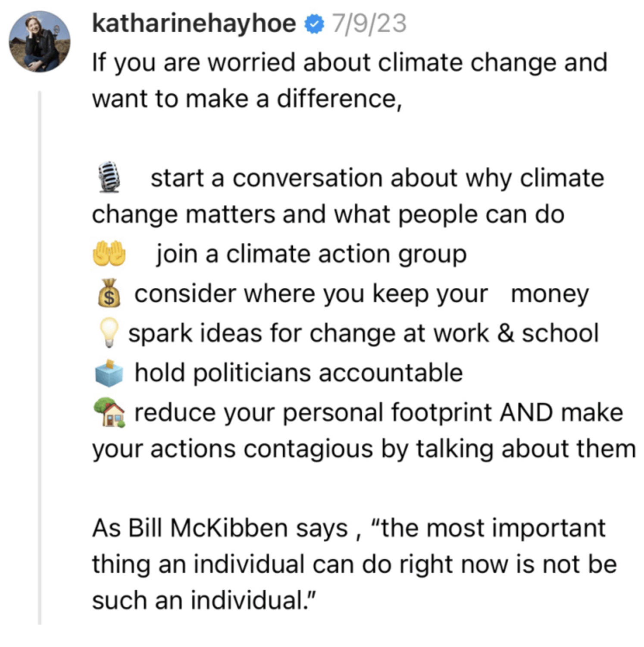
Task: Click the line 'consider where you keep your money'
Action: [x=361, y=294]
